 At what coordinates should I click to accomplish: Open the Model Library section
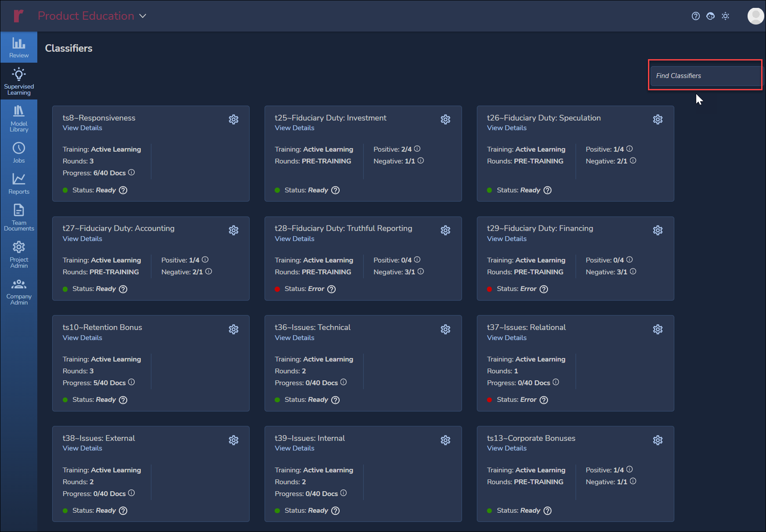pos(19,118)
